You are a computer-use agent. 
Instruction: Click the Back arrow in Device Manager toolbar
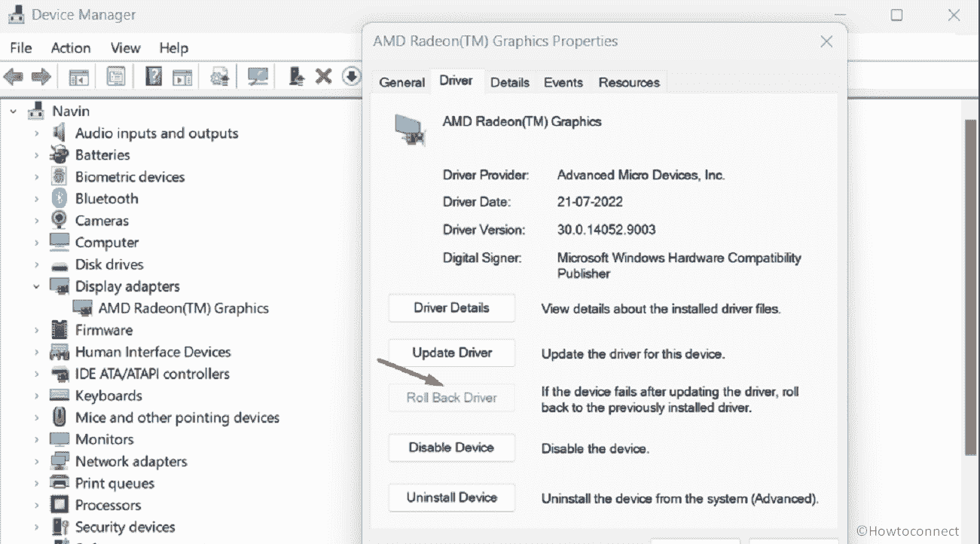click(14, 76)
